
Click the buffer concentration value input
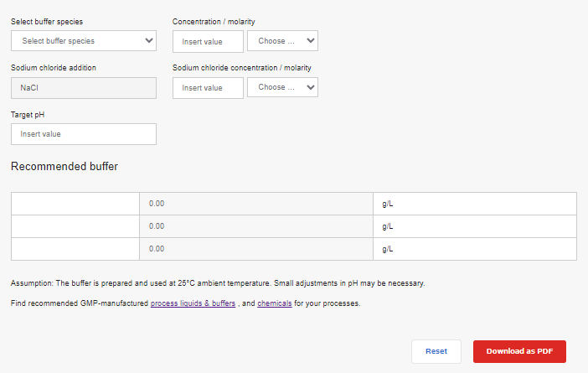pyautogui.click(x=208, y=41)
